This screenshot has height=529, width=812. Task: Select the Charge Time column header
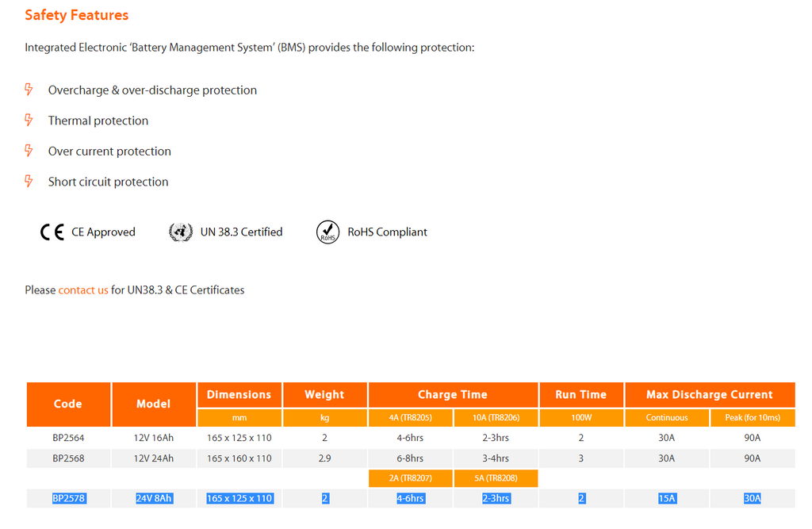[x=453, y=394]
